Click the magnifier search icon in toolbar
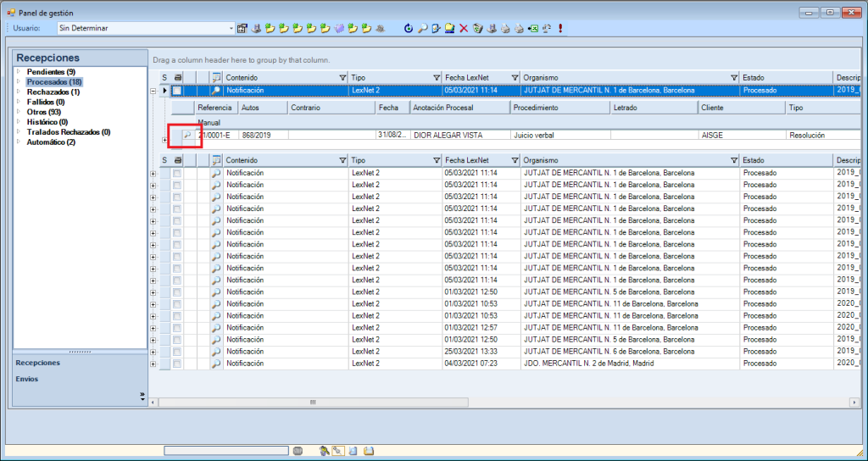This screenshot has width=868, height=461. pos(421,28)
